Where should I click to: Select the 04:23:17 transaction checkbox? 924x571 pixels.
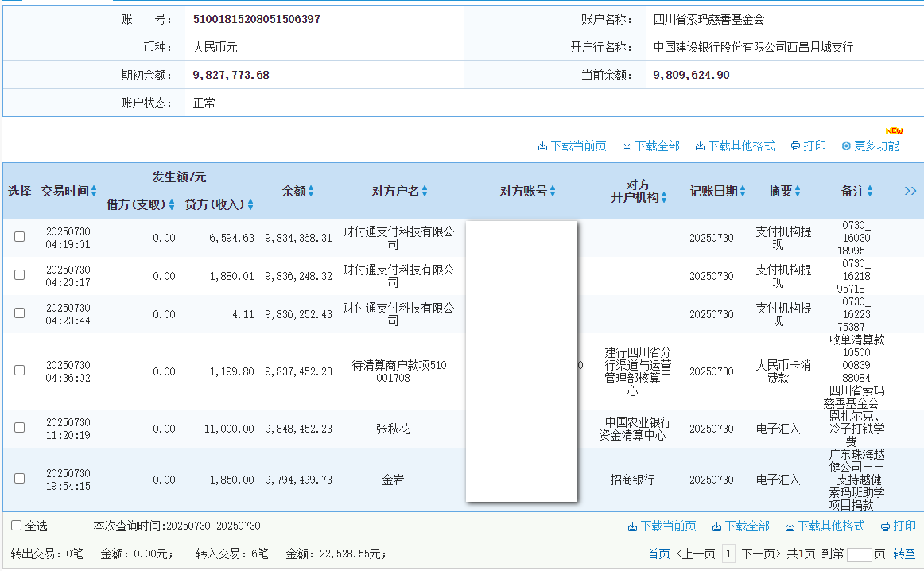tap(19, 275)
